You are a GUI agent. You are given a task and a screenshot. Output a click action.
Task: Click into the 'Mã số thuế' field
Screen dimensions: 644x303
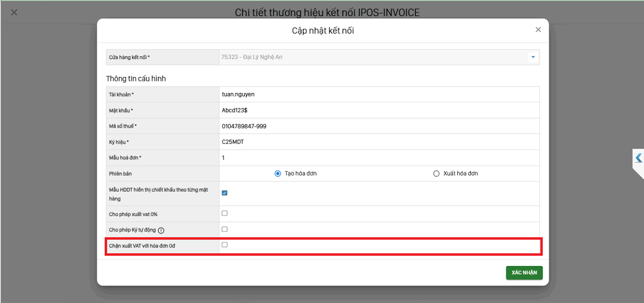pos(379,126)
